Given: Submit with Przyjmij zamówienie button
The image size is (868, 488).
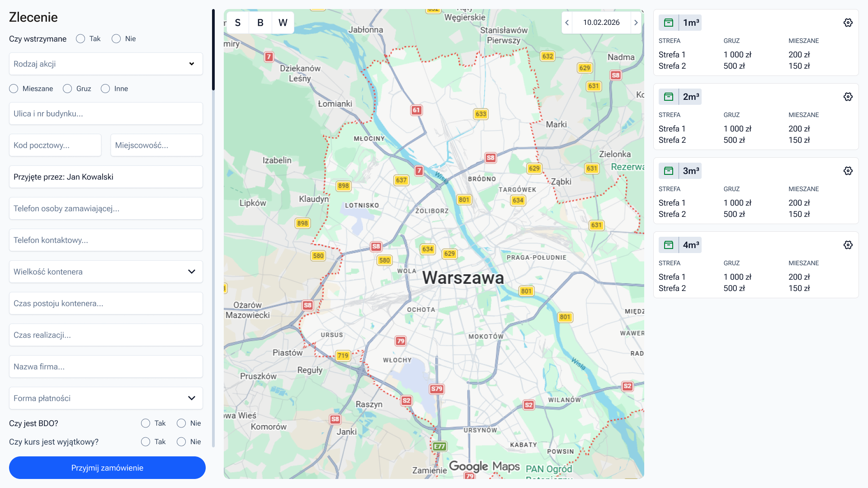Looking at the screenshot, I should tap(107, 468).
